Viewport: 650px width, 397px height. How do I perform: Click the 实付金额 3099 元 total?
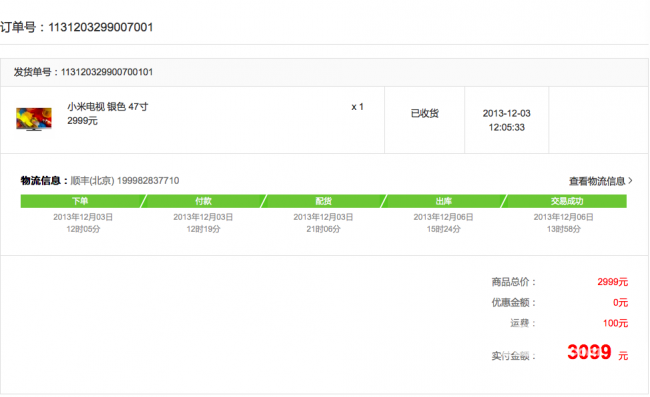598,352
